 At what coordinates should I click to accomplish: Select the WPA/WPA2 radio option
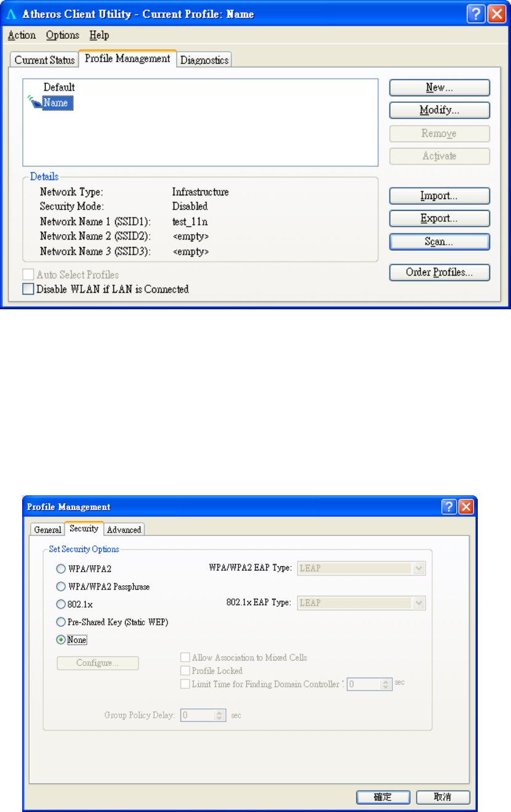pos(61,569)
